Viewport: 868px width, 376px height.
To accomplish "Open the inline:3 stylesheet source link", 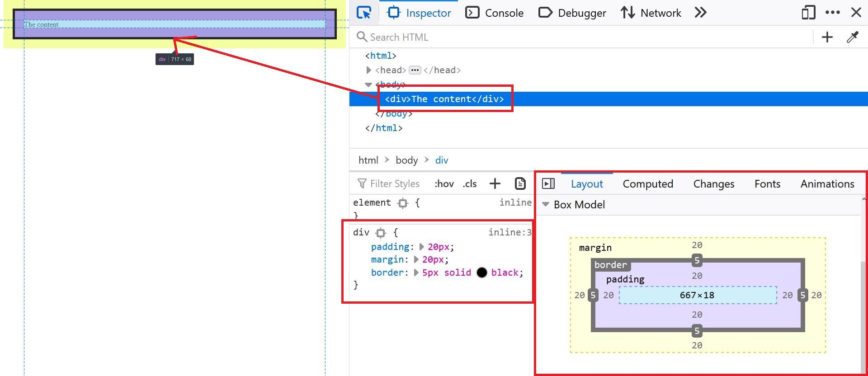I will (510, 232).
